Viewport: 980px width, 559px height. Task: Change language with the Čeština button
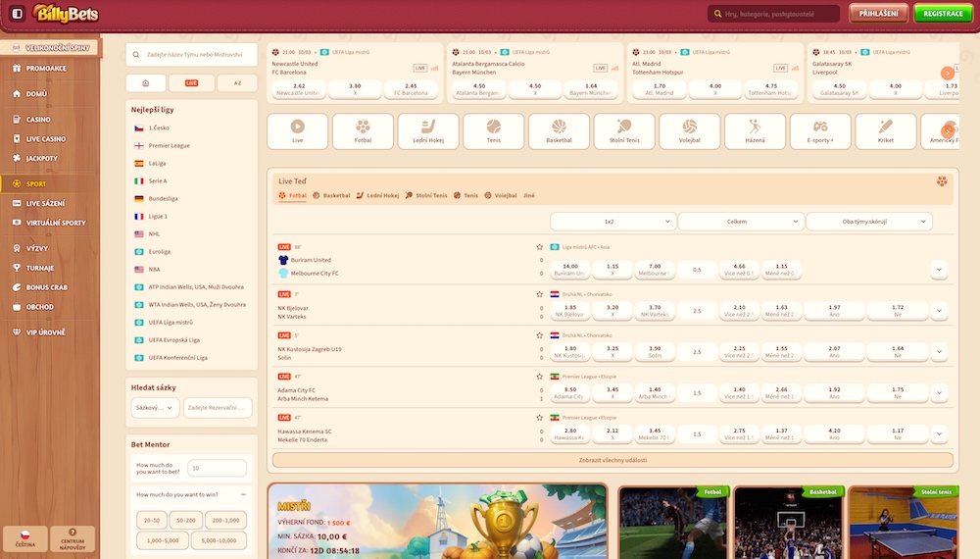[25, 539]
